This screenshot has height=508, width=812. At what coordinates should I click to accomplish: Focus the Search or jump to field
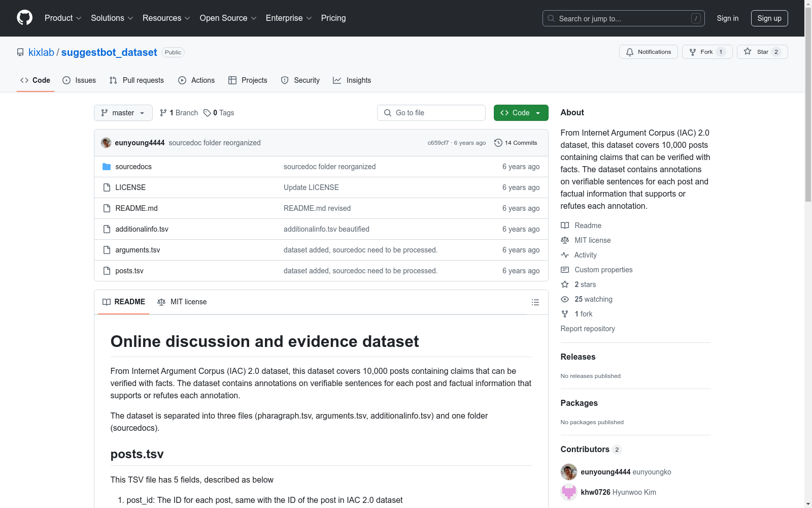tap(624, 18)
